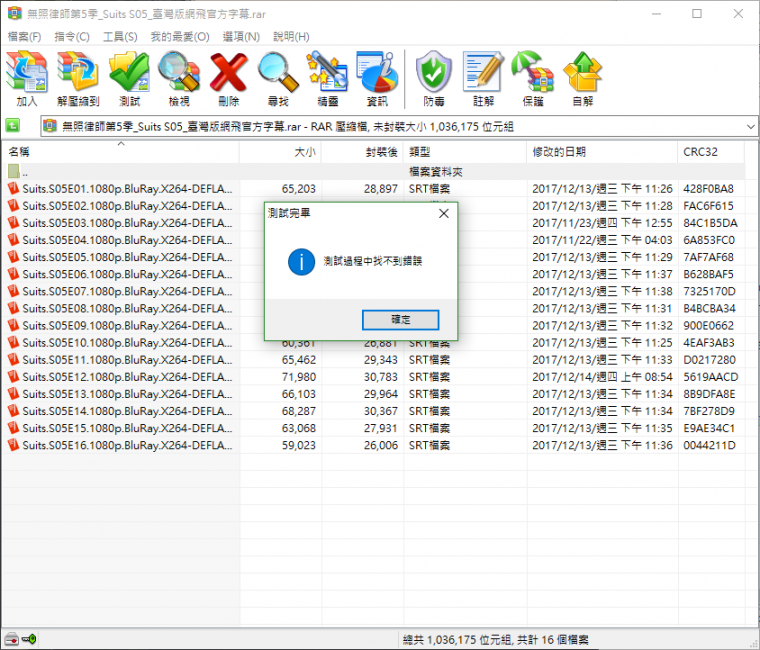The image size is (760, 650).
Task: Select file Suits.S05E02.1080p.BluRay row
Action: [127, 206]
